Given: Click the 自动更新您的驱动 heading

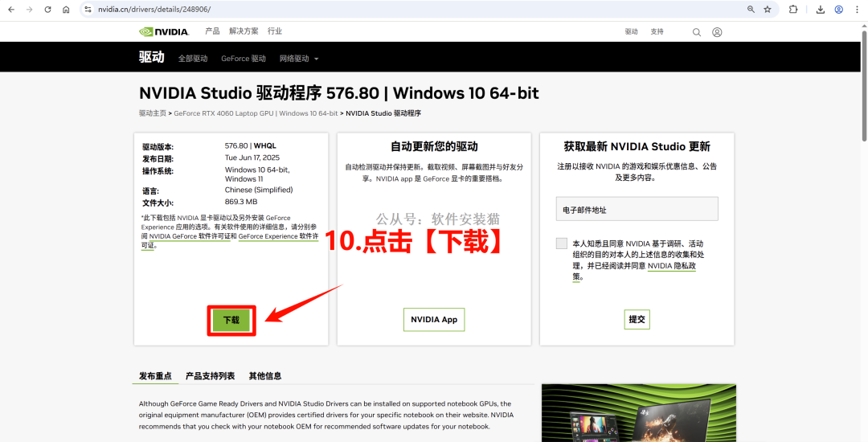Looking at the screenshot, I should pos(434,146).
